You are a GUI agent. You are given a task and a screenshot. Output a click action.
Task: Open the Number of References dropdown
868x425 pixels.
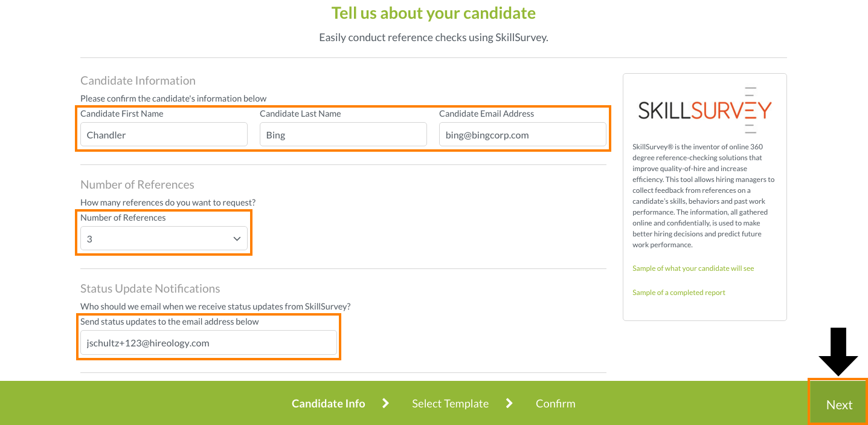(164, 239)
